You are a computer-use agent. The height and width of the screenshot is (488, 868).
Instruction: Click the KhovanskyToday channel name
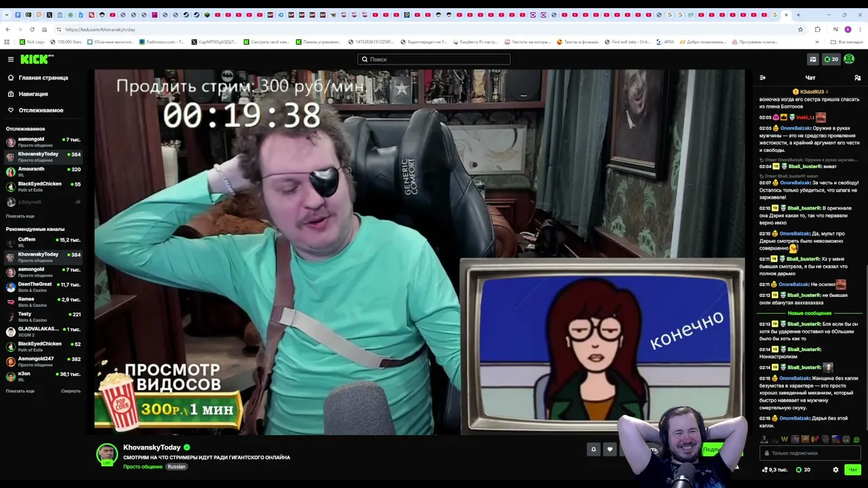coord(152,448)
